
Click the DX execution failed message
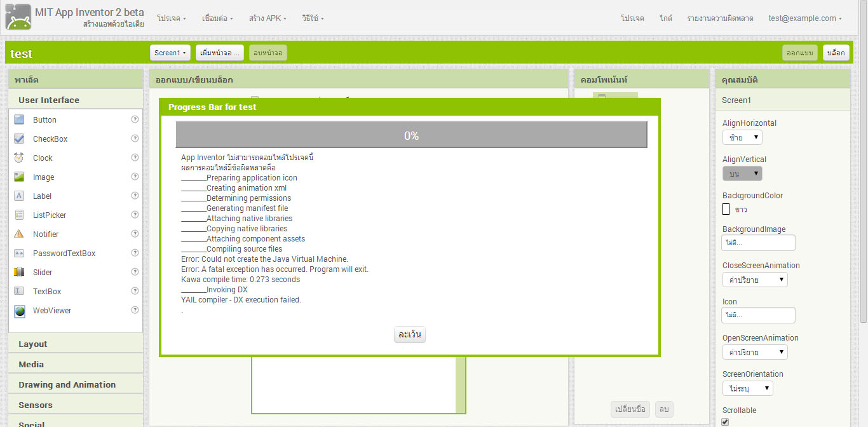pos(241,300)
